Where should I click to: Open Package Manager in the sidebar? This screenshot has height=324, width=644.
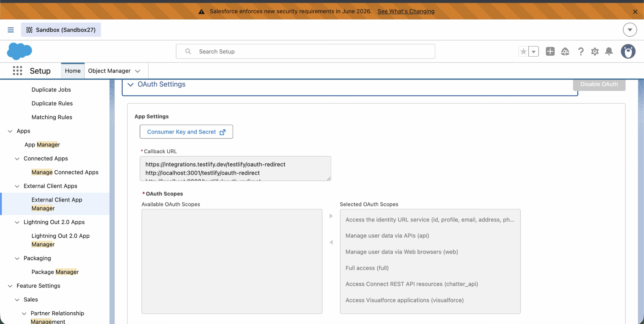pyautogui.click(x=55, y=272)
